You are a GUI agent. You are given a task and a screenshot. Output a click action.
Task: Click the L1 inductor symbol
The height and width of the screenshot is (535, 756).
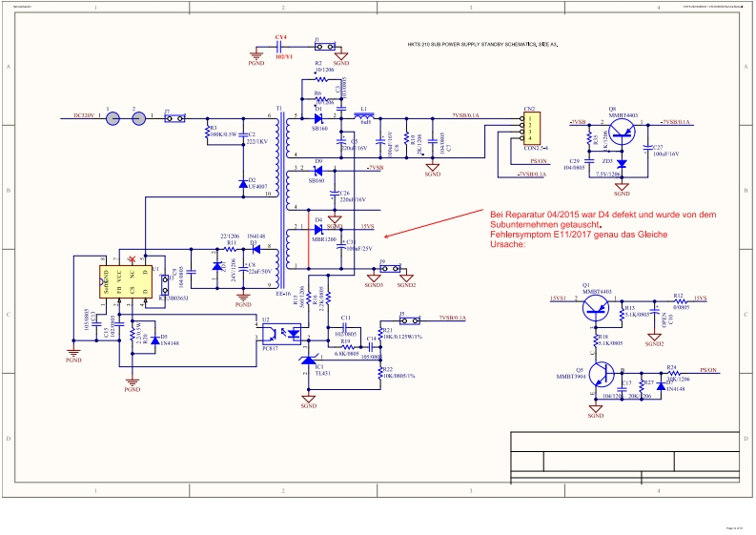click(366, 117)
